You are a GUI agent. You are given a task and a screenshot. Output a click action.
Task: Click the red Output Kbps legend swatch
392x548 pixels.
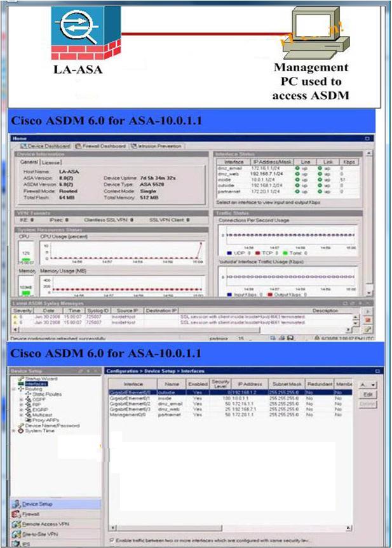click(x=270, y=295)
